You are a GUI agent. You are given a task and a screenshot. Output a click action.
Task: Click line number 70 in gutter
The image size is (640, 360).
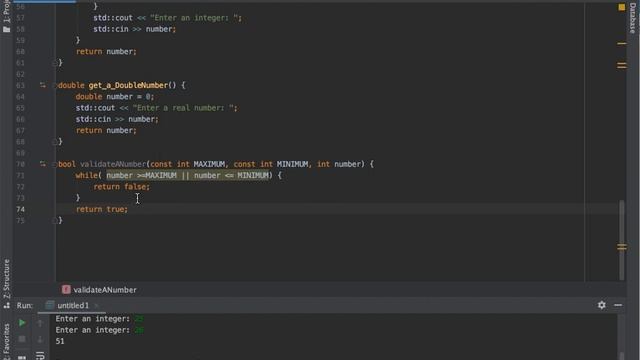[20, 164]
